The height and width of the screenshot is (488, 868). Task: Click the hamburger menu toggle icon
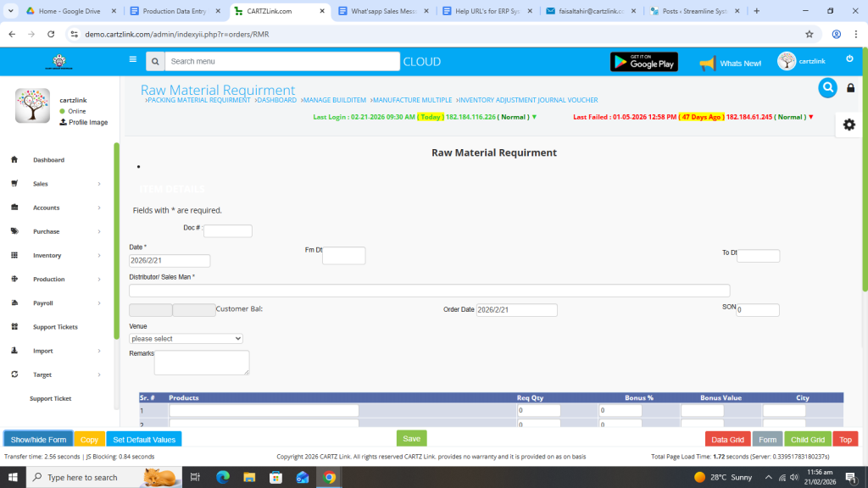(132, 60)
